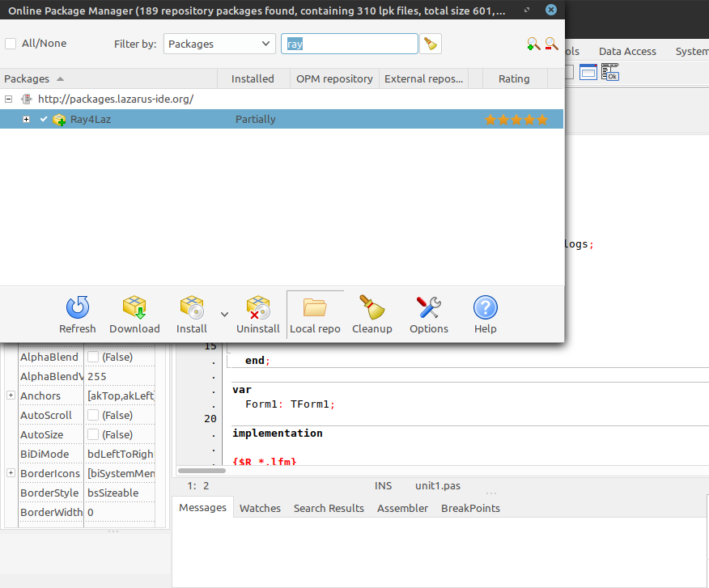
Task: Edit the BorderWidth value 0
Action: [x=120, y=512]
